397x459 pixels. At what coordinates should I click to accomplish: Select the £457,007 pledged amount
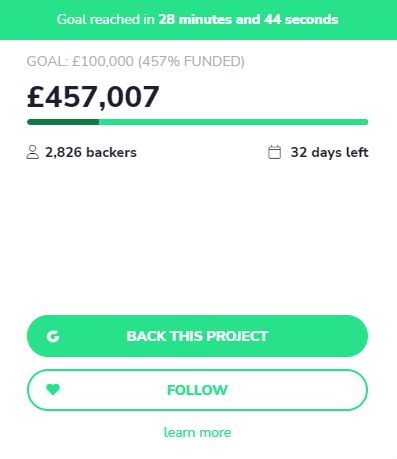pyautogui.click(x=93, y=97)
